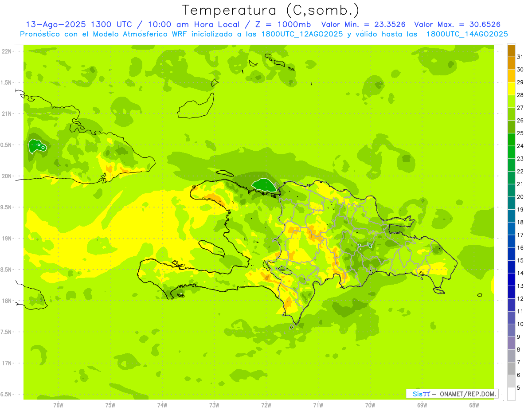Click the "73W" longitude label
The image size is (532, 411).
[214, 405]
